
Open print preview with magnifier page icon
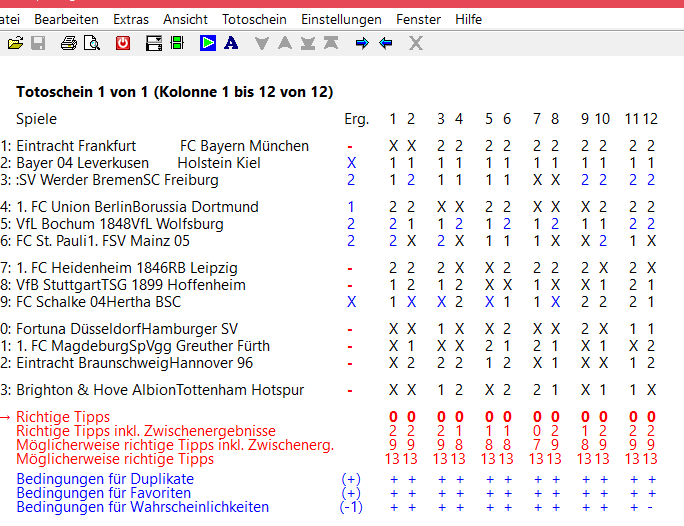tap(92, 43)
